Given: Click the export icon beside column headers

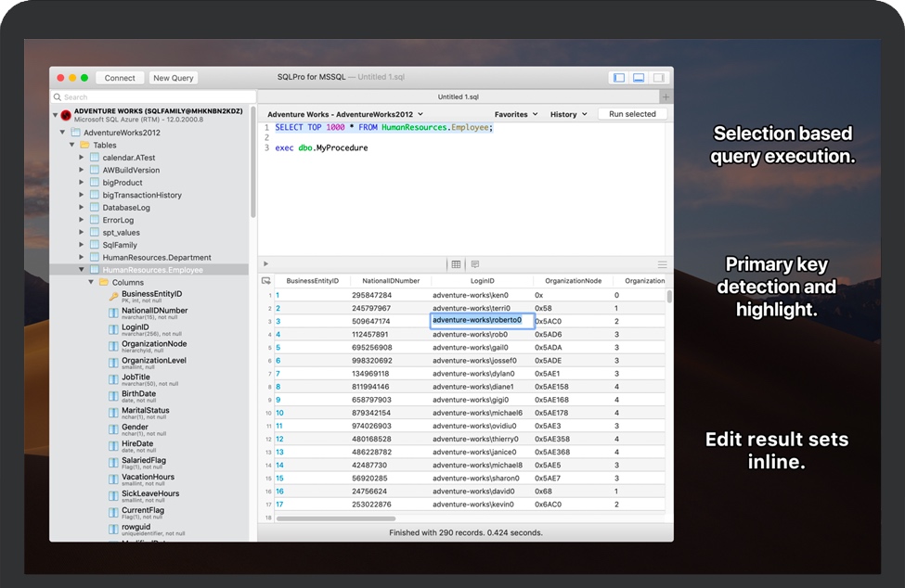Looking at the screenshot, I should tap(266, 280).
